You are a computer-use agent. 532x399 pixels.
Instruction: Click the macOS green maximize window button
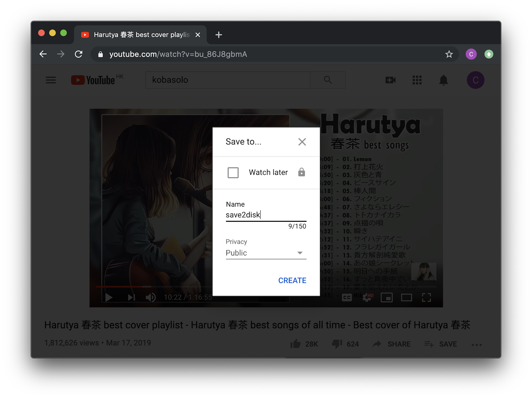pyautogui.click(x=64, y=33)
